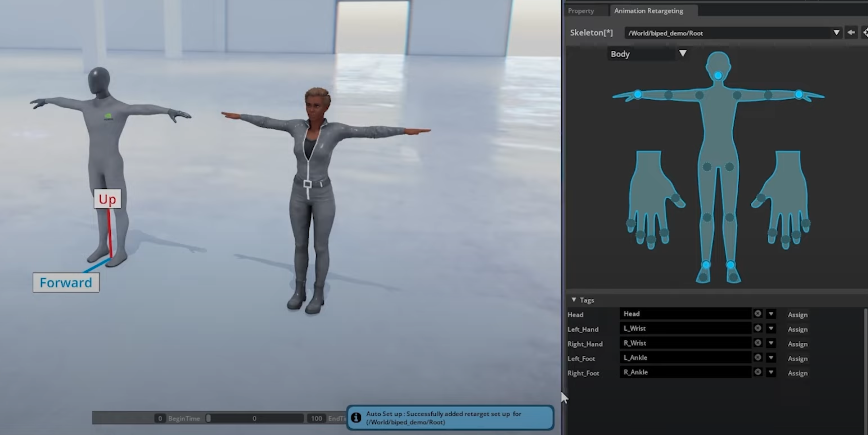Clear the L_Wrist tag assignment
This screenshot has width=868, height=435.
click(x=758, y=328)
